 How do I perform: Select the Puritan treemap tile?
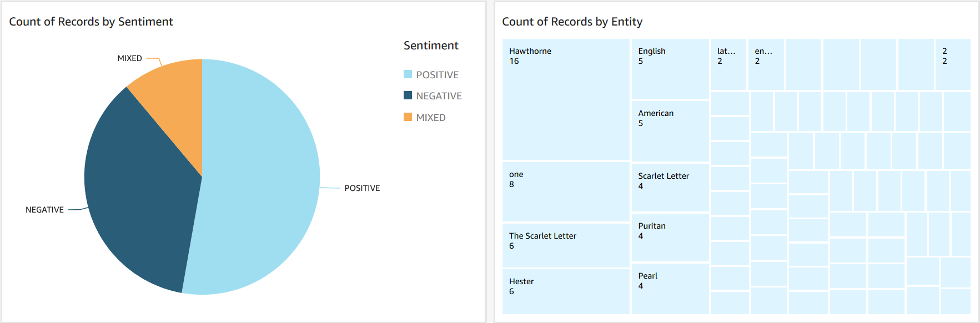click(x=670, y=238)
